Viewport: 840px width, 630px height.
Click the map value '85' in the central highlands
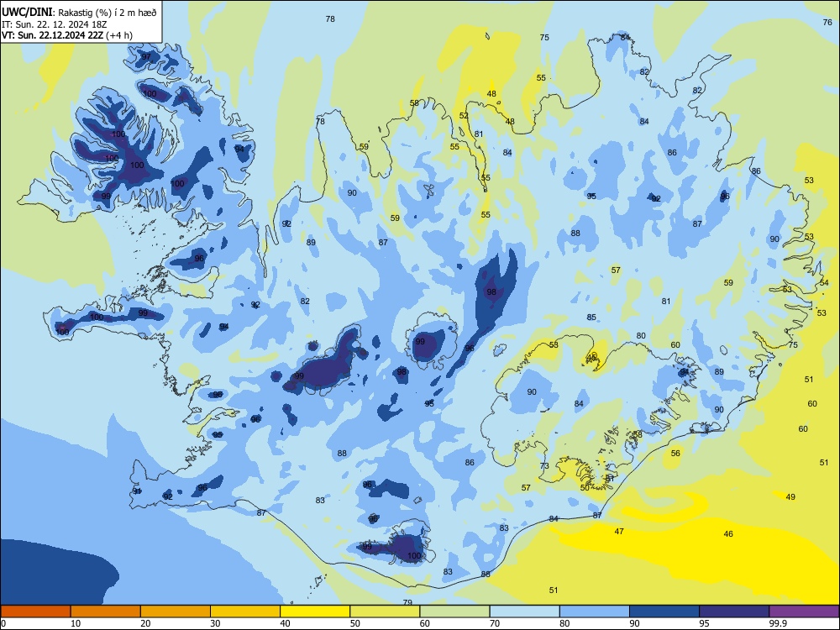(591, 318)
